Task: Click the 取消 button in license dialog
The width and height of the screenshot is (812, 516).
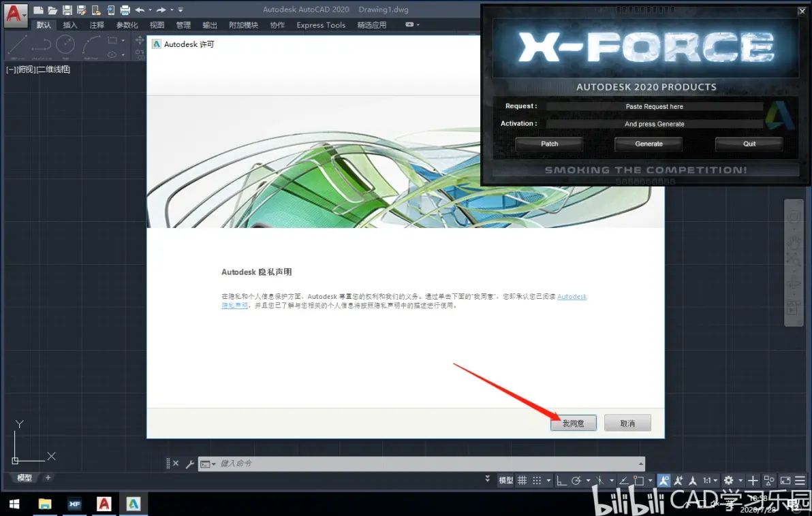Action: point(627,423)
